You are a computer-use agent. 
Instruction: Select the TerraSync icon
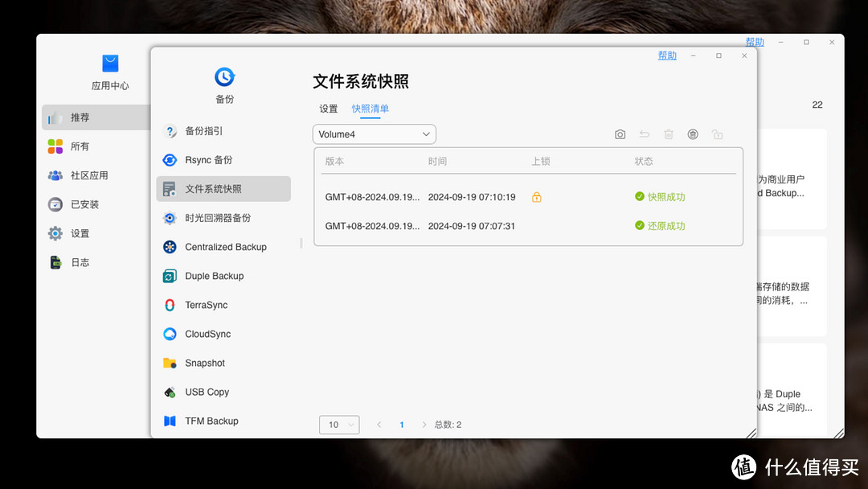(169, 305)
